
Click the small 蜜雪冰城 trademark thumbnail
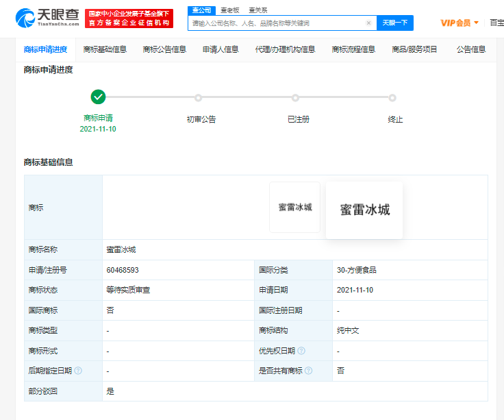(x=294, y=207)
